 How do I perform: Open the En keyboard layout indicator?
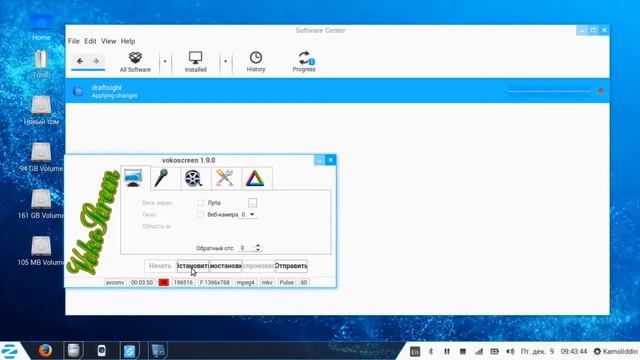pos(415,351)
